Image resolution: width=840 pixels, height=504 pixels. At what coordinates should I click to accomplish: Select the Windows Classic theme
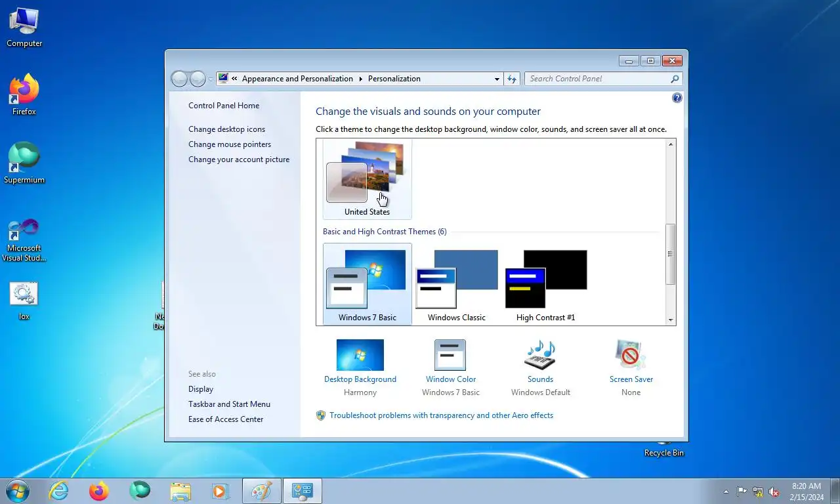click(x=457, y=284)
